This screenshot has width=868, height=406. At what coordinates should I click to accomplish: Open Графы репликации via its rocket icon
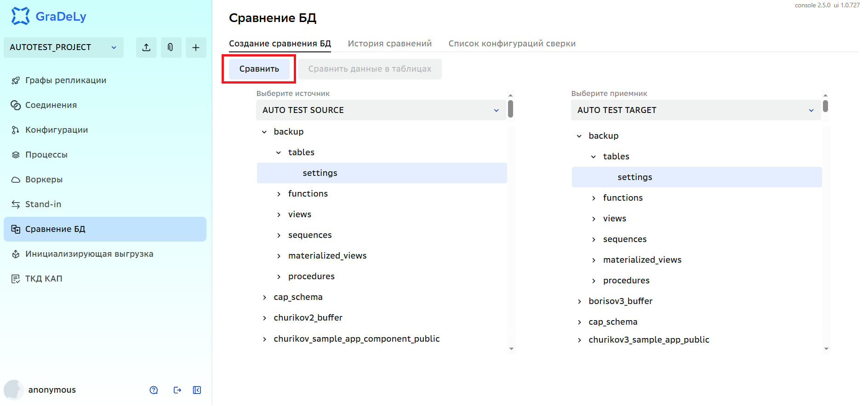tap(16, 80)
